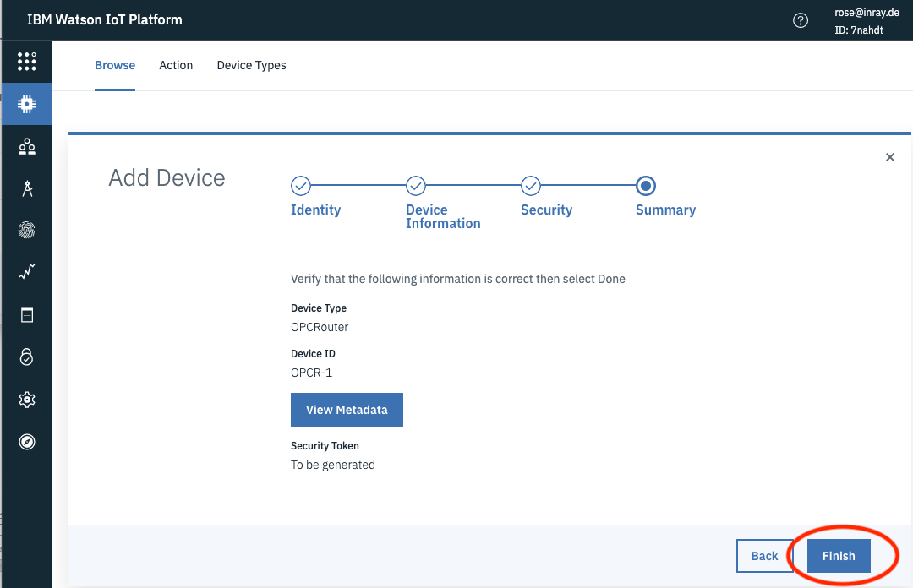
Task: Open the fingerprint Access Management icon
Action: 27,230
